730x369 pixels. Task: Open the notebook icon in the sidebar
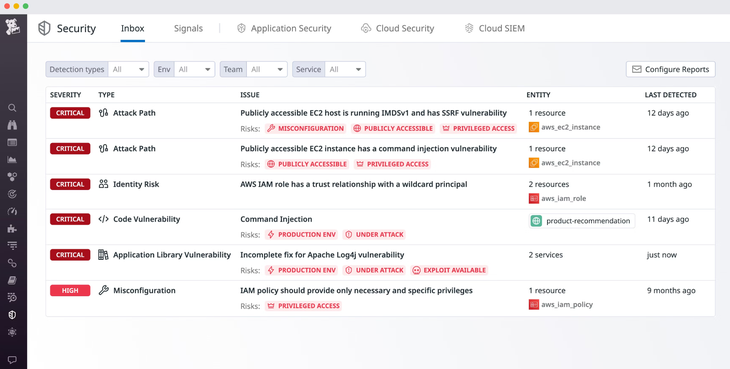tap(13, 280)
